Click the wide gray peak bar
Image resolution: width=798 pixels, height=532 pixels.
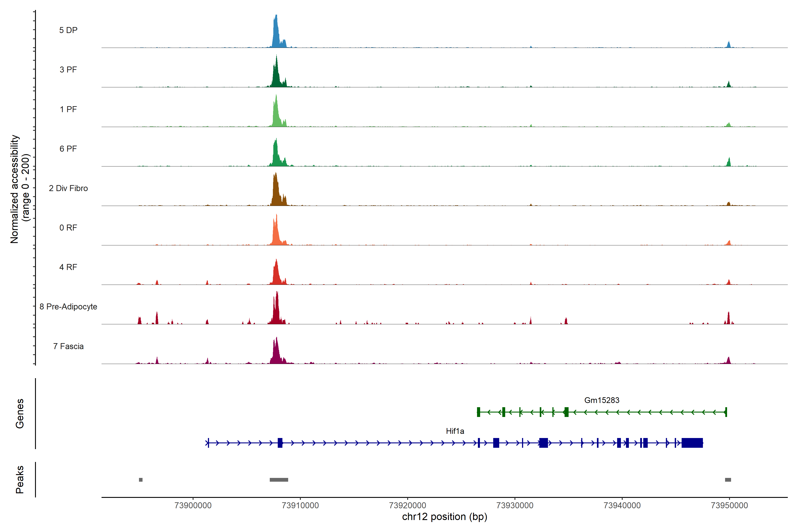[279, 480]
